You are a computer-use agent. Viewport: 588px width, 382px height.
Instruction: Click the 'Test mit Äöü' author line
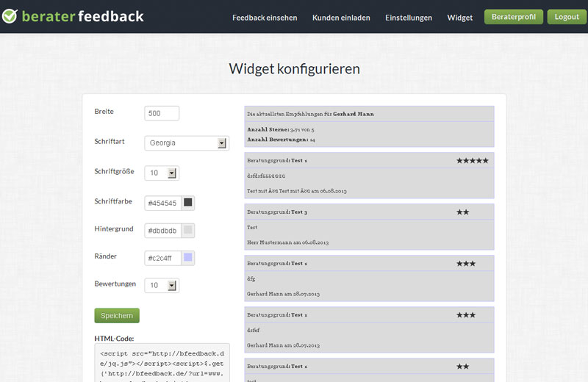tap(297, 191)
